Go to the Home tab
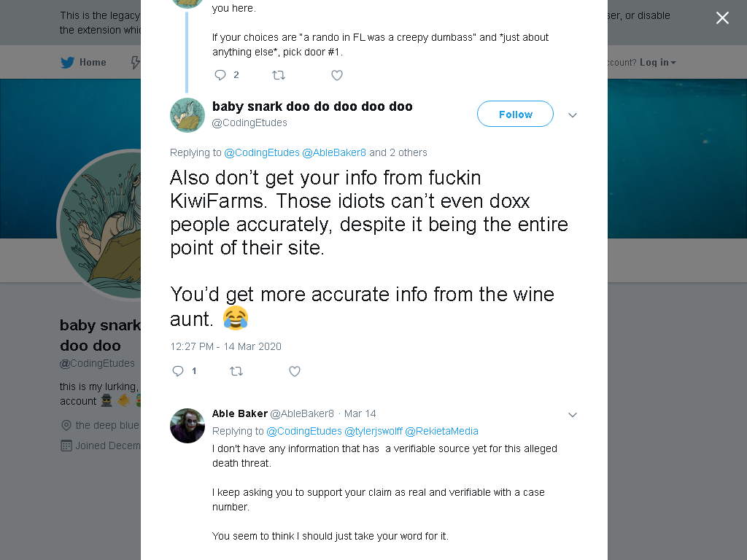This screenshot has height=560, width=747. click(83, 63)
